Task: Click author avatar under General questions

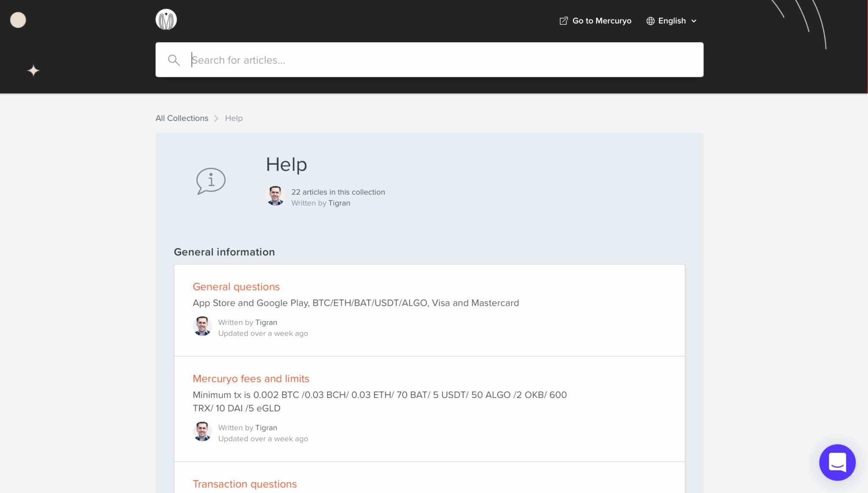Action: 202,326
